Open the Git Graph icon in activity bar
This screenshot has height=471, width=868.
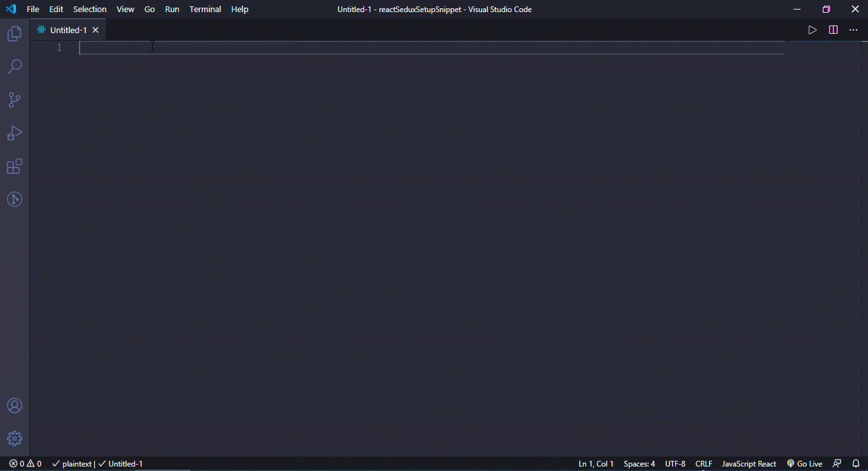pos(14,199)
